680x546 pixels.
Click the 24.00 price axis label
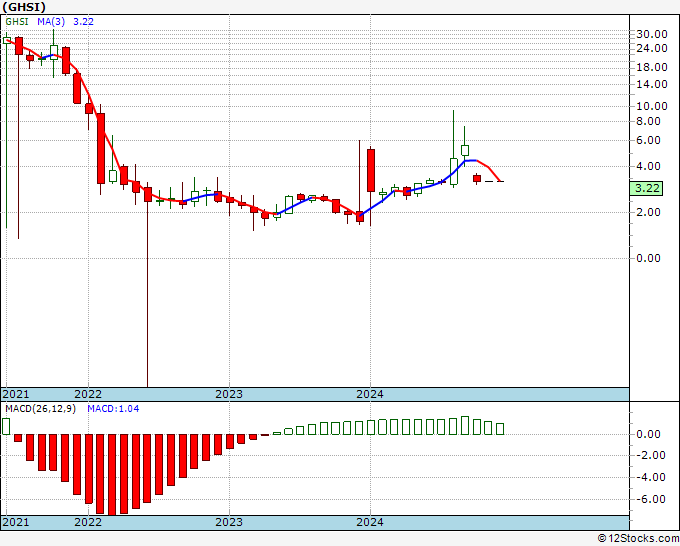click(651, 48)
